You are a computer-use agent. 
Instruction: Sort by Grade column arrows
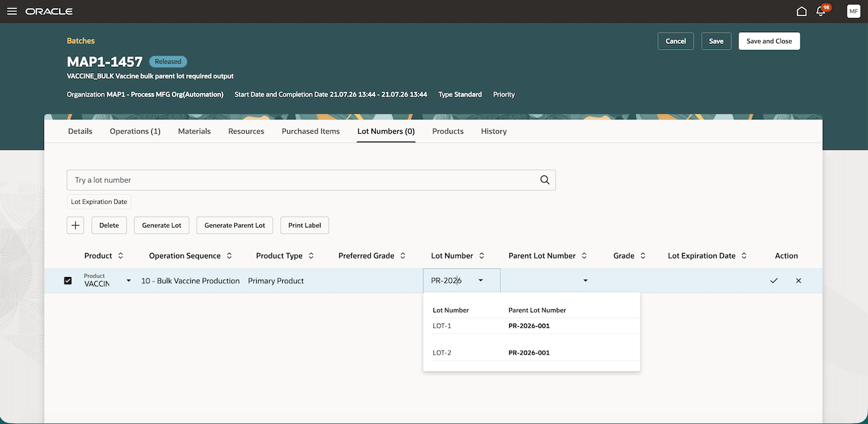tap(643, 255)
